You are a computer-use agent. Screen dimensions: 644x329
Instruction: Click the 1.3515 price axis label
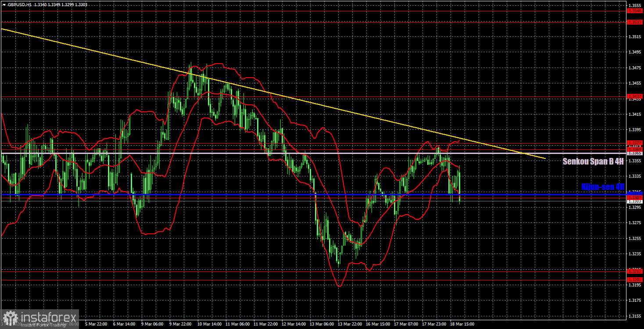pyautogui.click(x=635, y=37)
